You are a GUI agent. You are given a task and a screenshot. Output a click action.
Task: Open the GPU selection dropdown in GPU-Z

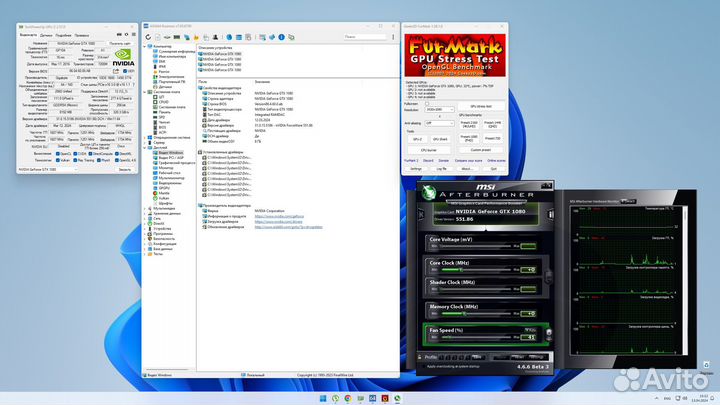(48, 169)
